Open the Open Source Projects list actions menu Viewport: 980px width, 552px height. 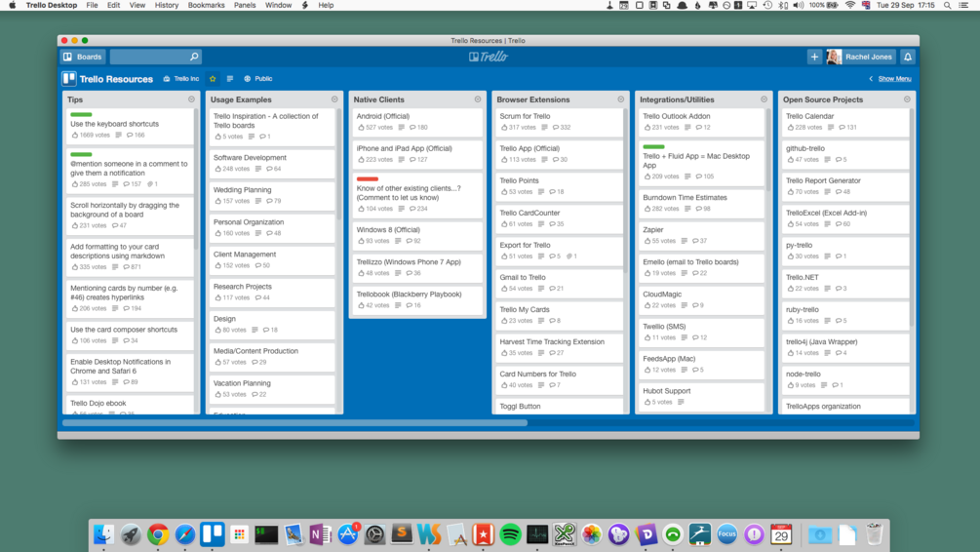[x=907, y=99]
